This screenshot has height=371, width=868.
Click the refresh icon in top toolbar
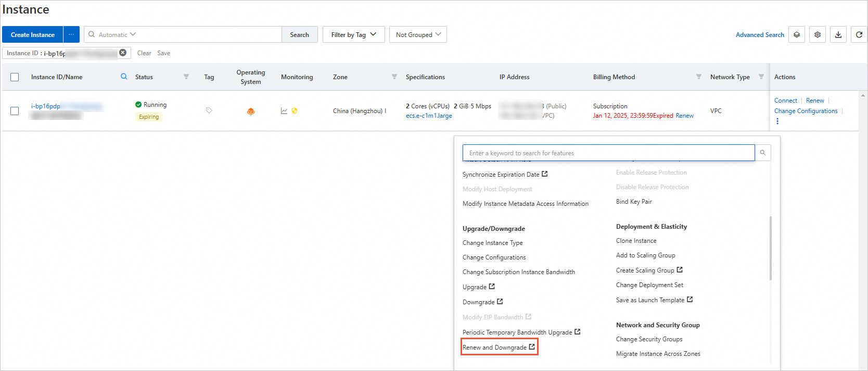click(859, 35)
